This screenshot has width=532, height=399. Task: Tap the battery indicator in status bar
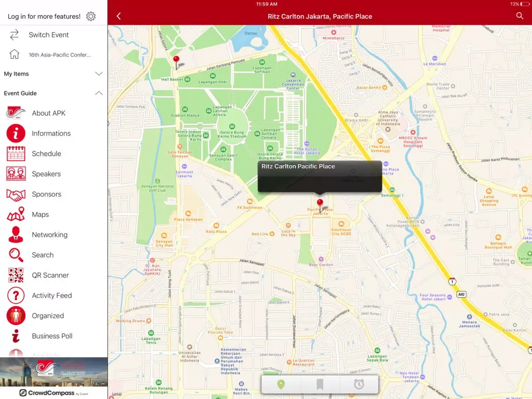point(525,4)
